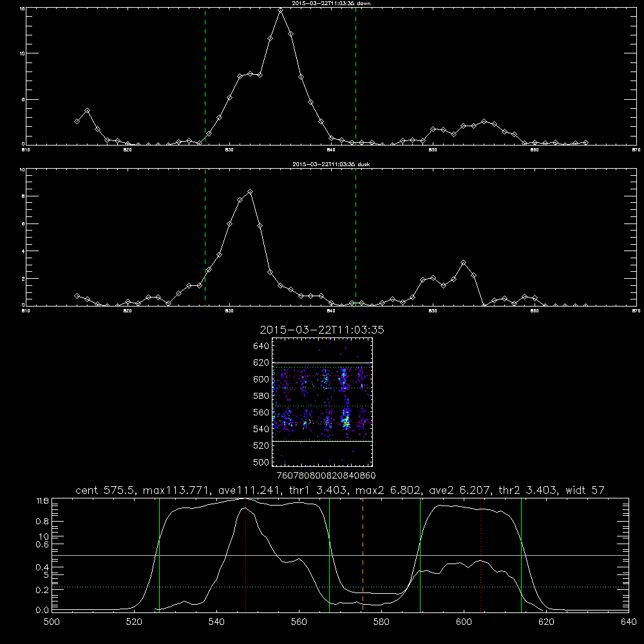Screen dimensions: 644x644
Task: Click the left green dashed line in dusk plot
Action: point(205,237)
